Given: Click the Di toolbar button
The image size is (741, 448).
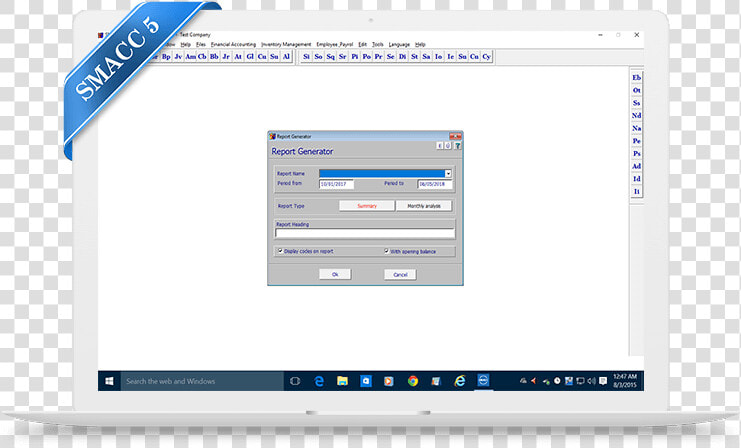Looking at the screenshot, I should [402, 57].
